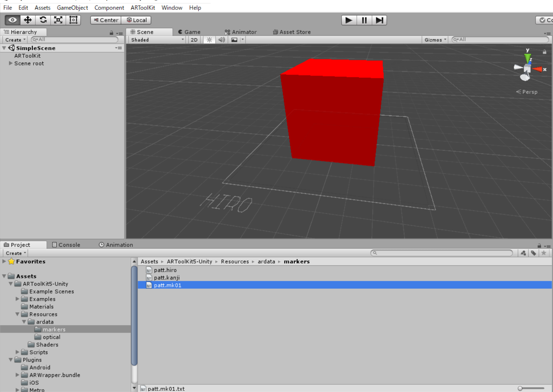The height and width of the screenshot is (392, 553).
Task: Select the Rect transform tool
Action: point(73,20)
